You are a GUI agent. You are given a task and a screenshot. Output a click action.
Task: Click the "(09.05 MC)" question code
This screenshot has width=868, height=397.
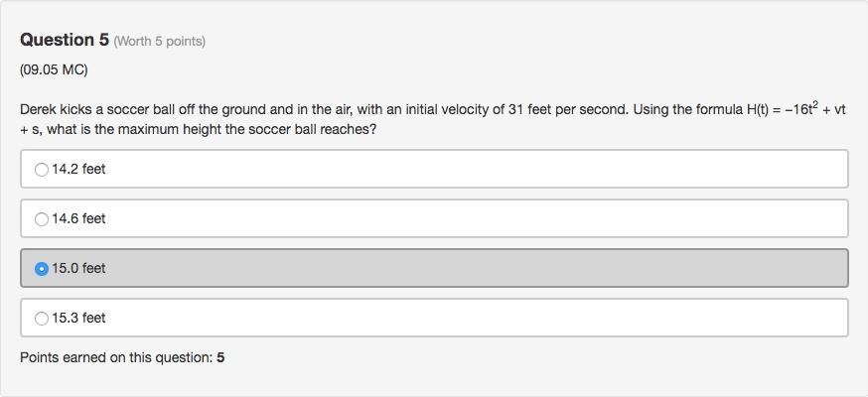coord(54,70)
